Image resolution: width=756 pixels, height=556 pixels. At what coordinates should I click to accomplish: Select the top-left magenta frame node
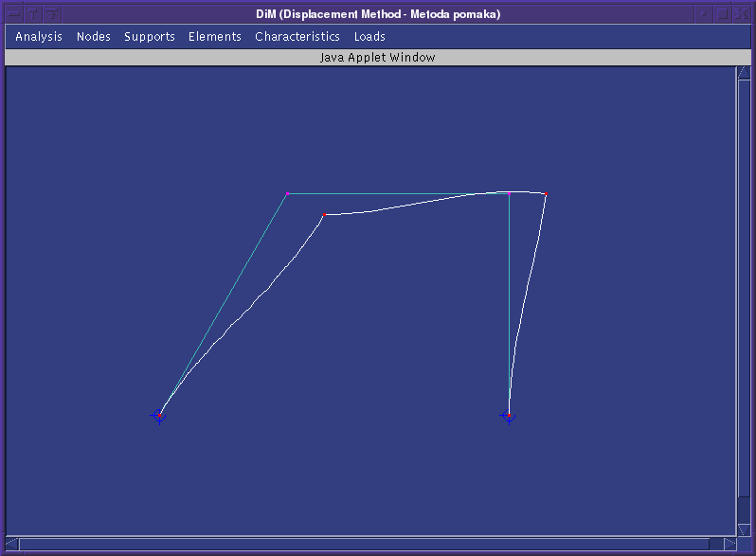coord(287,194)
